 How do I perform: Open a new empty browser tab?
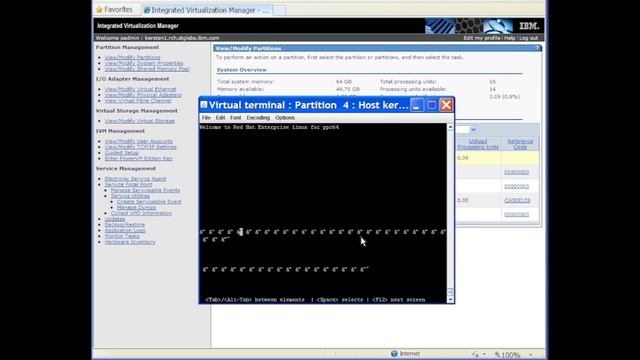coord(279,10)
